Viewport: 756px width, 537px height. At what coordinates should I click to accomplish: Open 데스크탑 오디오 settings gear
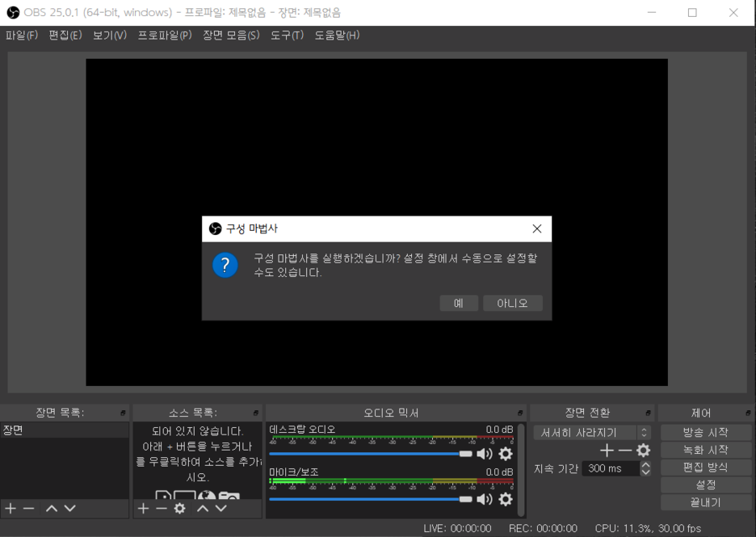click(x=506, y=454)
